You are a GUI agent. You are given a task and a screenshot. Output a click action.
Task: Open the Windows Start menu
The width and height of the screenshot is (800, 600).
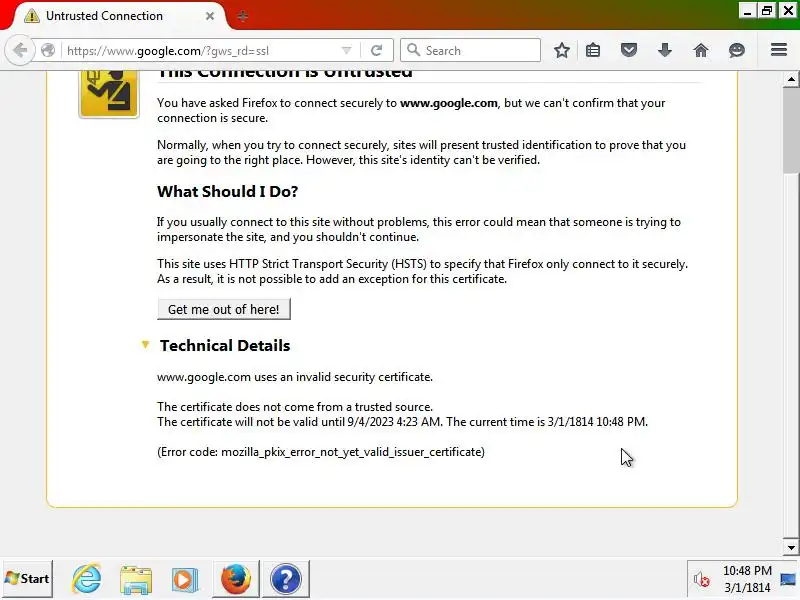coord(27,579)
